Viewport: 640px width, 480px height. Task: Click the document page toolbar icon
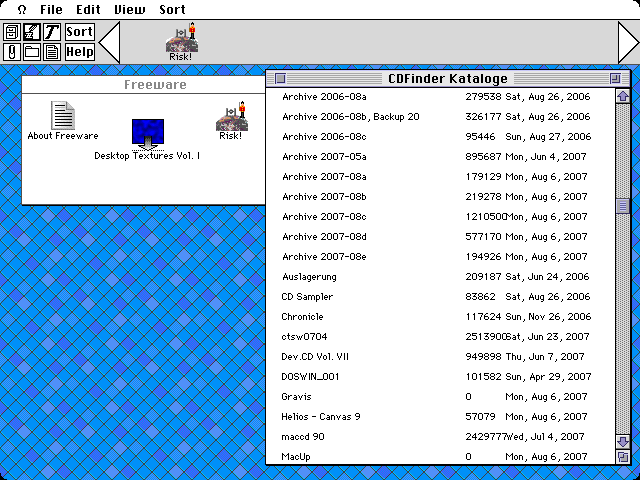(51, 52)
